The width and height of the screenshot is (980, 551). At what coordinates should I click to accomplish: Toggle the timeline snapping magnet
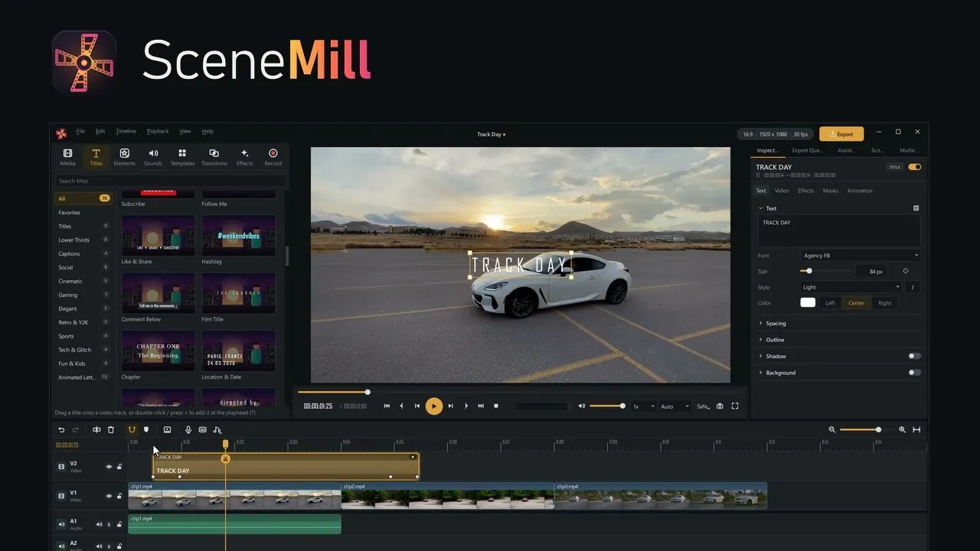point(132,430)
